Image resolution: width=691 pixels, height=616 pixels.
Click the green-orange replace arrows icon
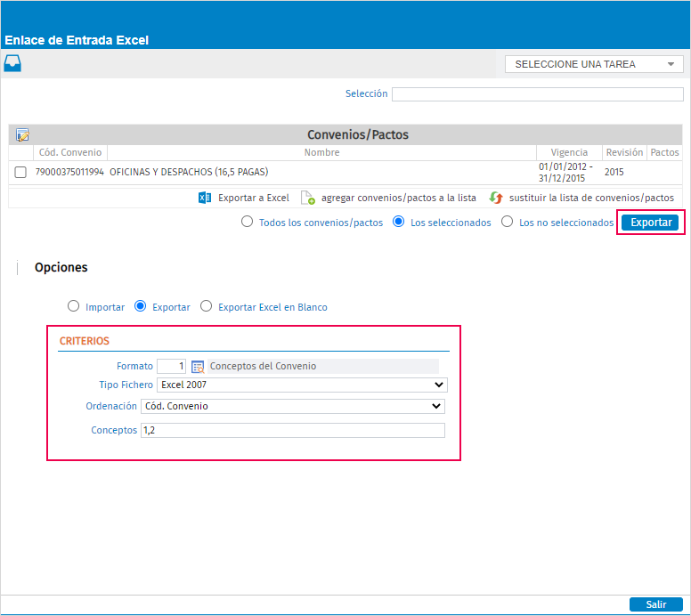[496, 198]
